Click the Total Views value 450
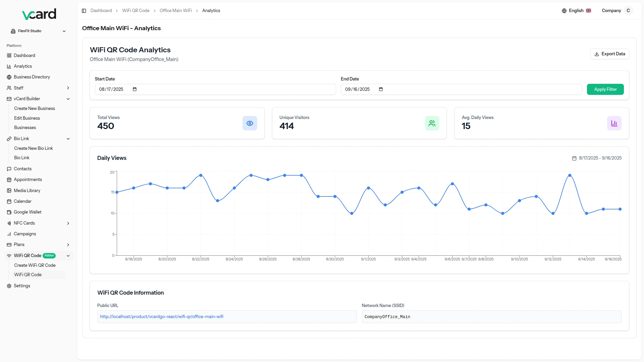Image resolution: width=644 pixels, height=362 pixels. tap(106, 126)
